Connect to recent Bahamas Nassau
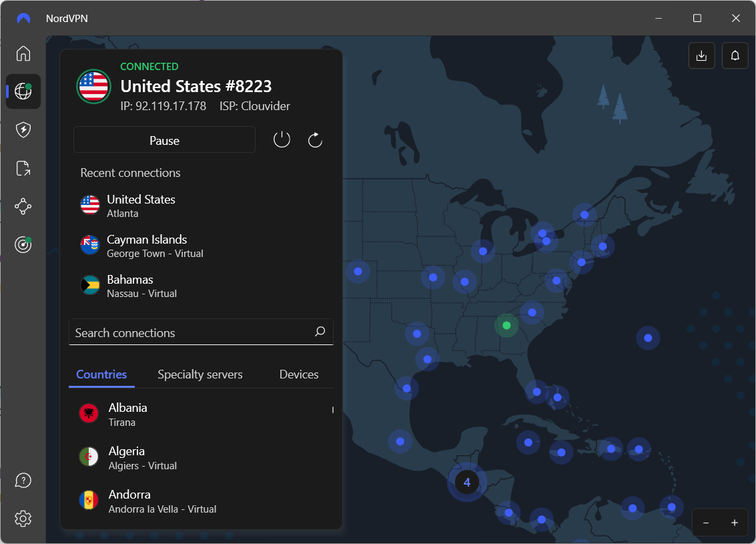This screenshot has width=756, height=544. click(201, 286)
